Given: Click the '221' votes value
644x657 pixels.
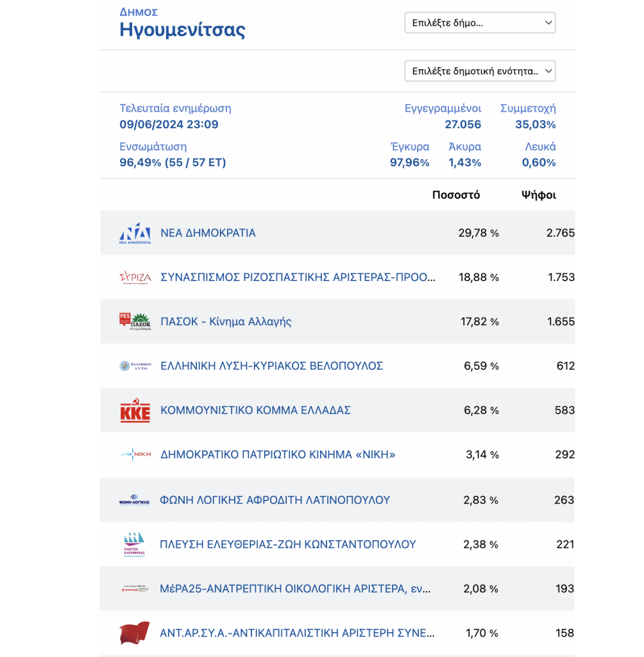Looking at the screenshot, I should click(x=565, y=544).
